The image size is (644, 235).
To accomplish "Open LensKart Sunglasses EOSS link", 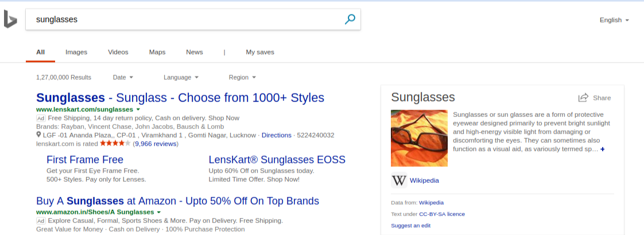I will [277, 159].
